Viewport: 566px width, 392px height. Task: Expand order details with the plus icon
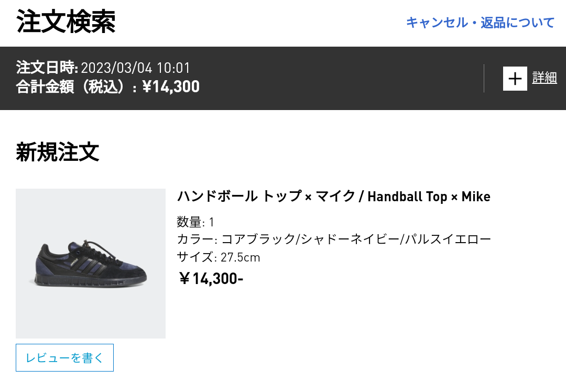click(515, 79)
